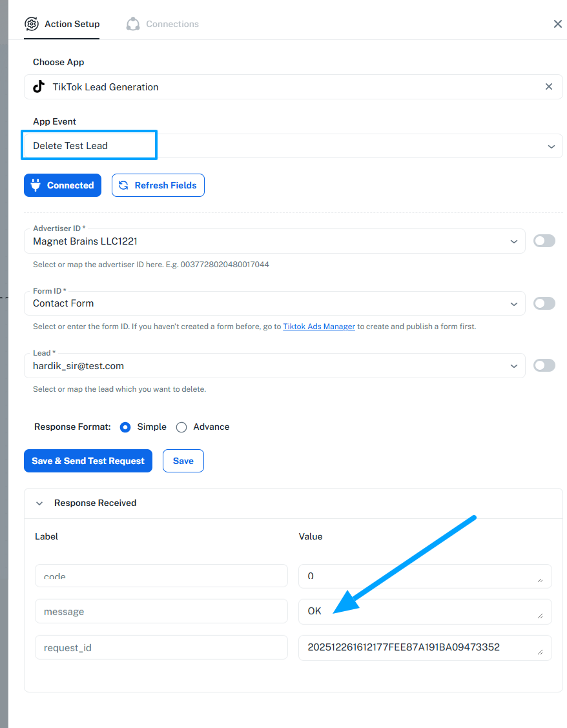Collapse the Response Received section

tap(39, 503)
